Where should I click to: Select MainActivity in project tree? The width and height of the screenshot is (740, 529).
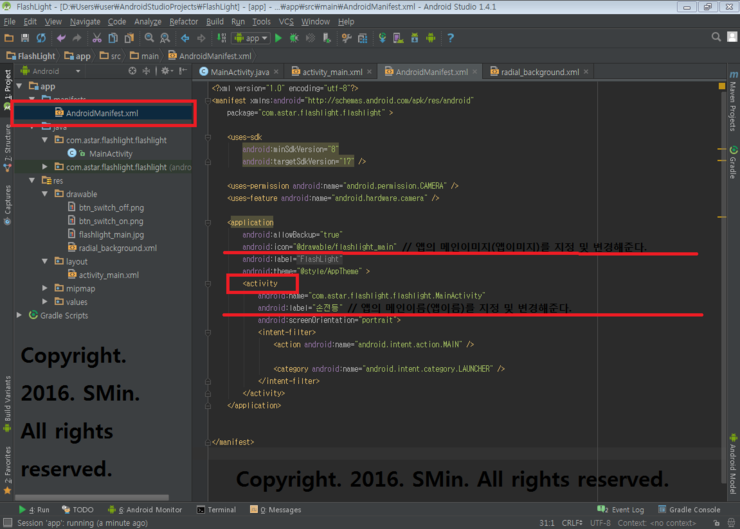pos(110,153)
